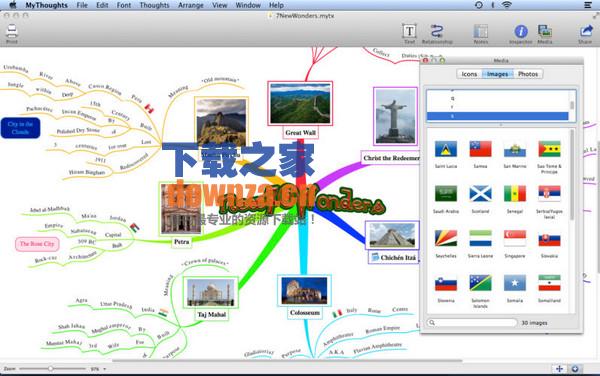Image resolution: width=600 pixels, height=376 pixels.
Task: Select the Christ the Redeemer node label
Action: 391,158
